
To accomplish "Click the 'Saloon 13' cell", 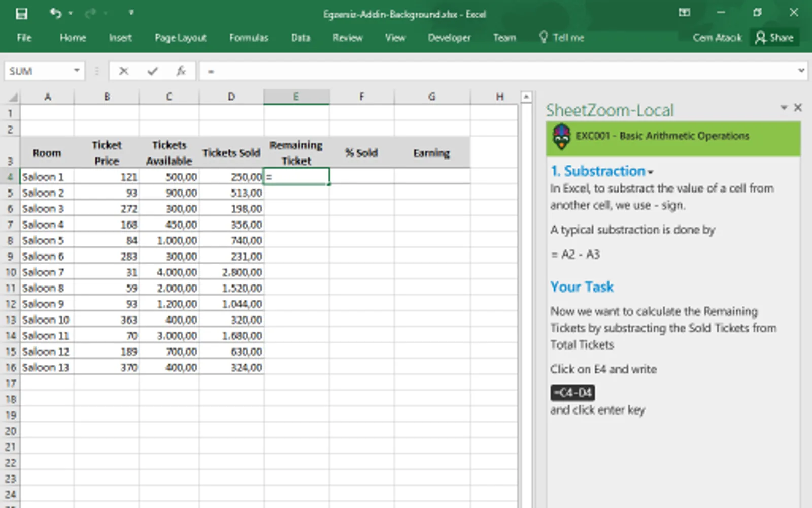I will click(47, 367).
